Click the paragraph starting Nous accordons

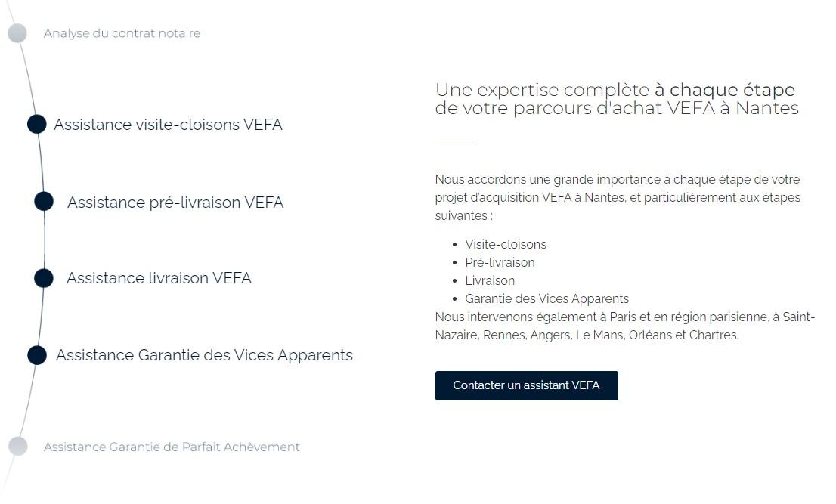(617, 197)
